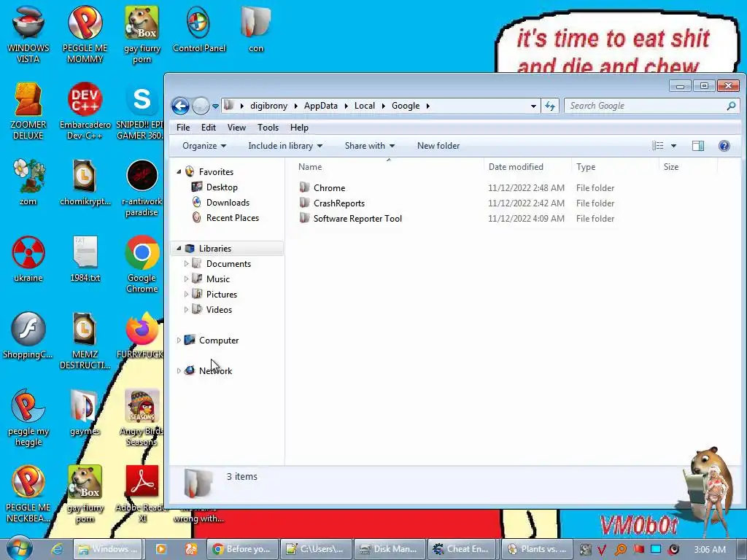Open the File menu
The width and height of the screenshot is (747, 560).
[183, 128]
